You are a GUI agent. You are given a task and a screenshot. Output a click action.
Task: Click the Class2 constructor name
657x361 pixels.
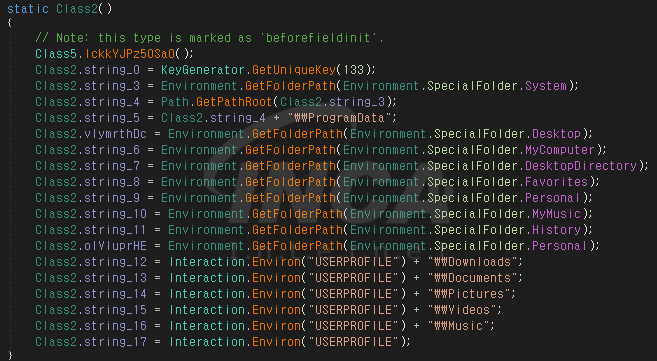[77, 8]
